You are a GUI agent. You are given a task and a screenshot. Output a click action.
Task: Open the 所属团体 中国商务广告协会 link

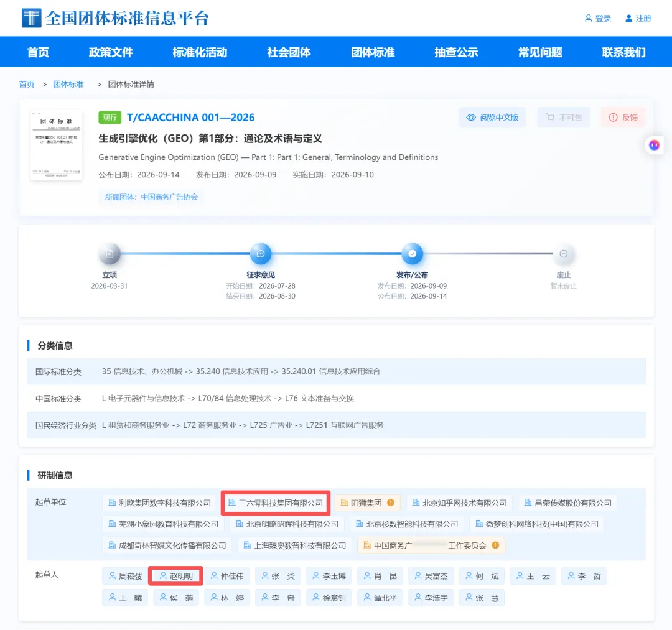151,197
